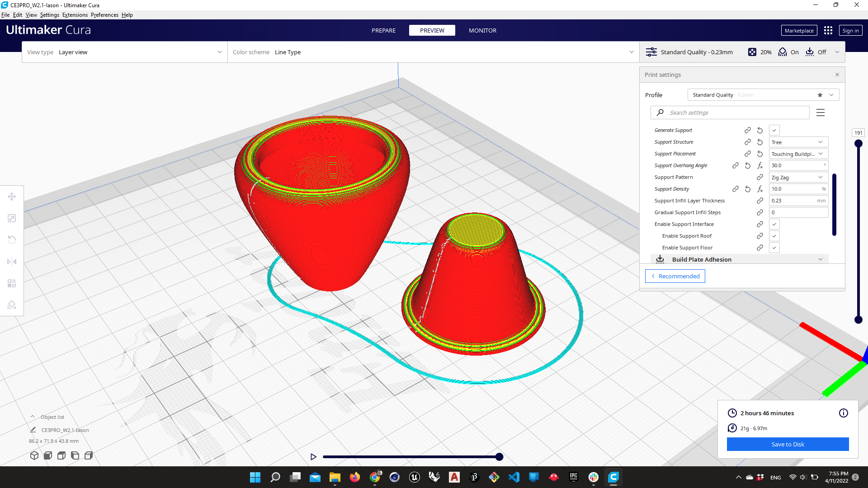Click function icon for Support Density

760,189
